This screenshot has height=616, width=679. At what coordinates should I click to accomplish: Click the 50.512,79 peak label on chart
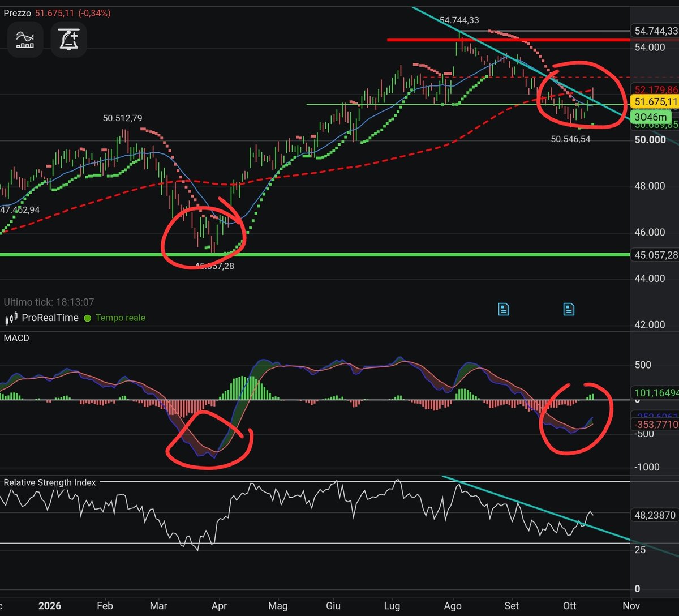122,118
